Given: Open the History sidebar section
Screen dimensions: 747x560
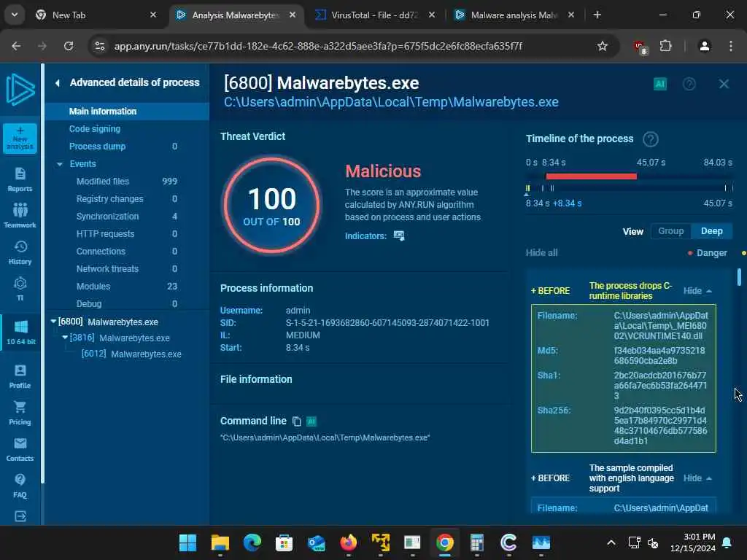Looking at the screenshot, I should pyautogui.click(x=20, y=252).
